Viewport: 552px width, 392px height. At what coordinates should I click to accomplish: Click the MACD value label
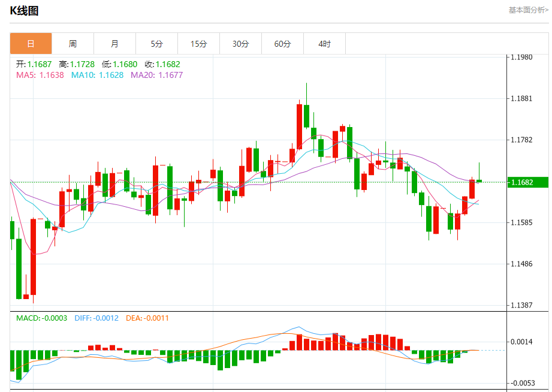click(41, 318)
